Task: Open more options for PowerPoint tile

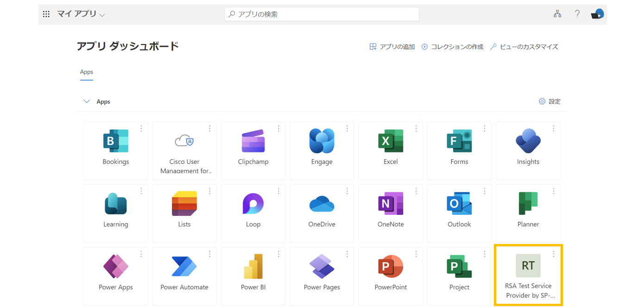Action: coord(416,254)
